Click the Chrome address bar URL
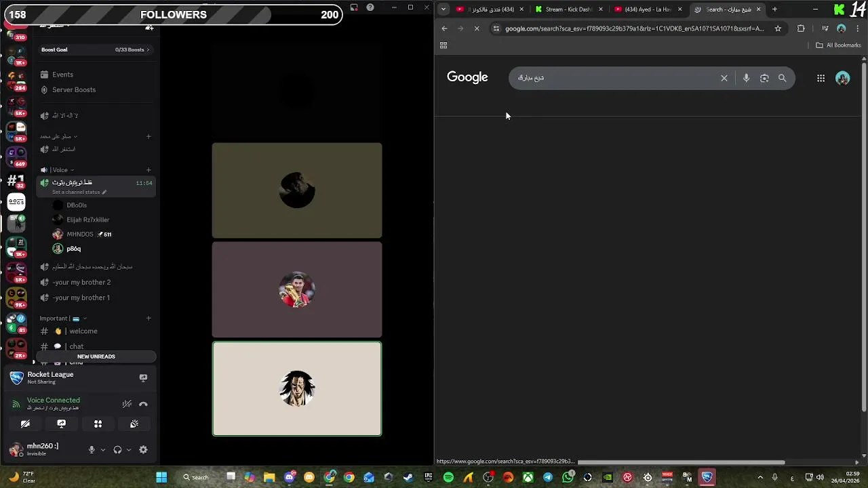 (x=634, y=28)
